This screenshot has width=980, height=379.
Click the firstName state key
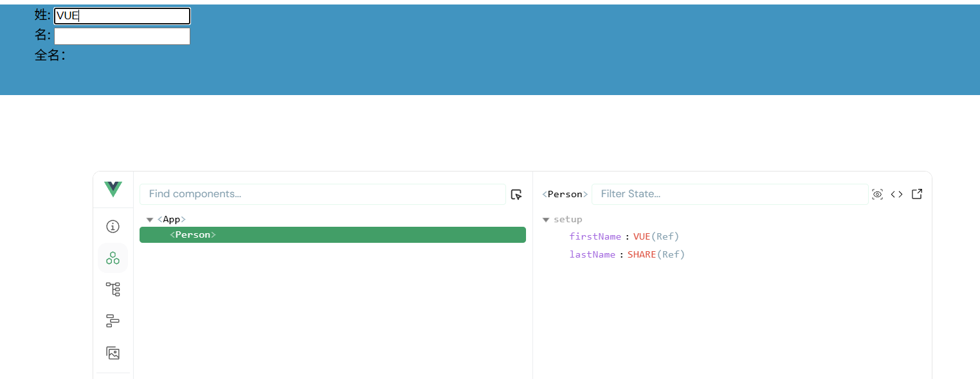point(595,237)
